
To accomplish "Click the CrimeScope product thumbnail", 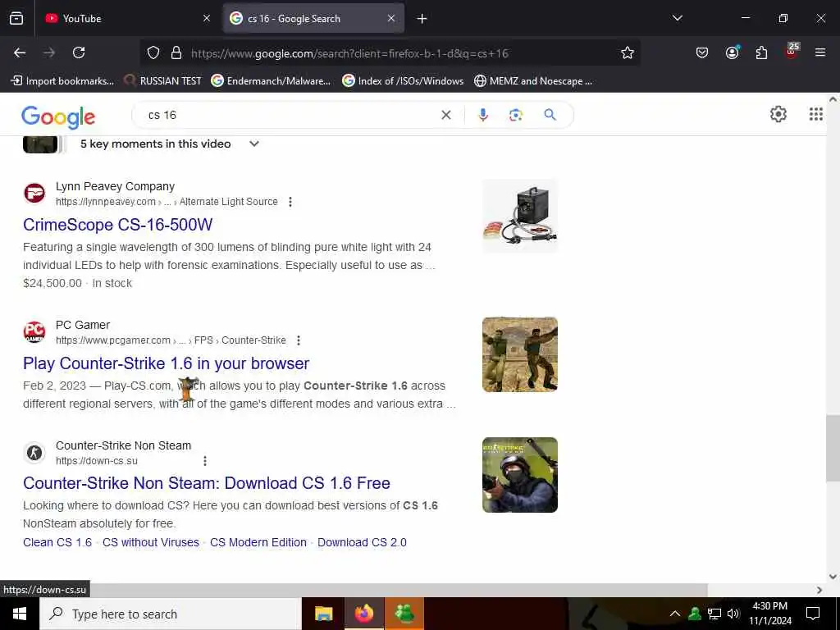I will pos(519,216).
